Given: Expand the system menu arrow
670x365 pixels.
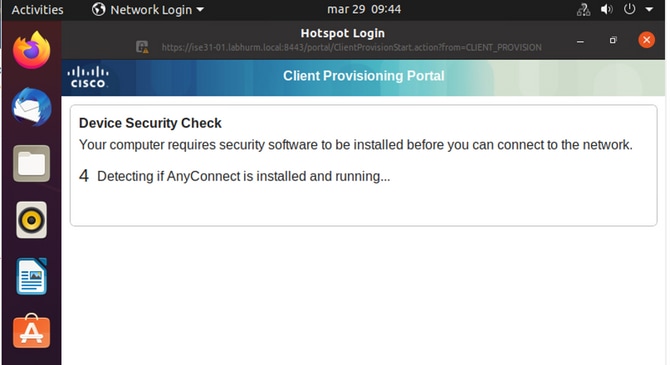Looking at the screenshot, I should click(x=649, y=9).
